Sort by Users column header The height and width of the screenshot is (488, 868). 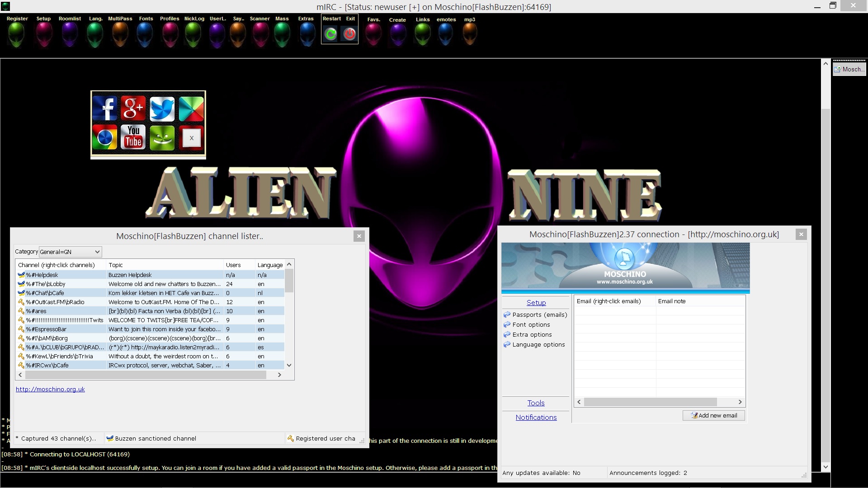coord(240,265)
